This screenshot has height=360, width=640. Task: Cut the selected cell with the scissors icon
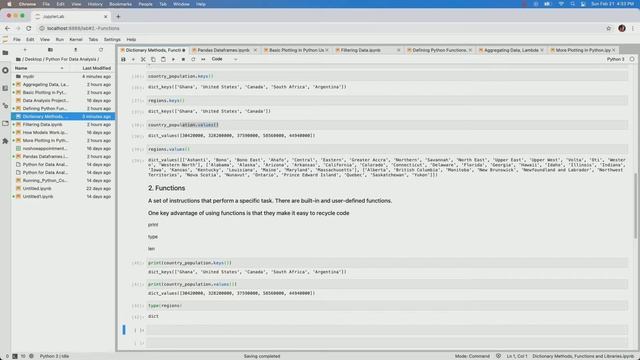click(143, 59)
